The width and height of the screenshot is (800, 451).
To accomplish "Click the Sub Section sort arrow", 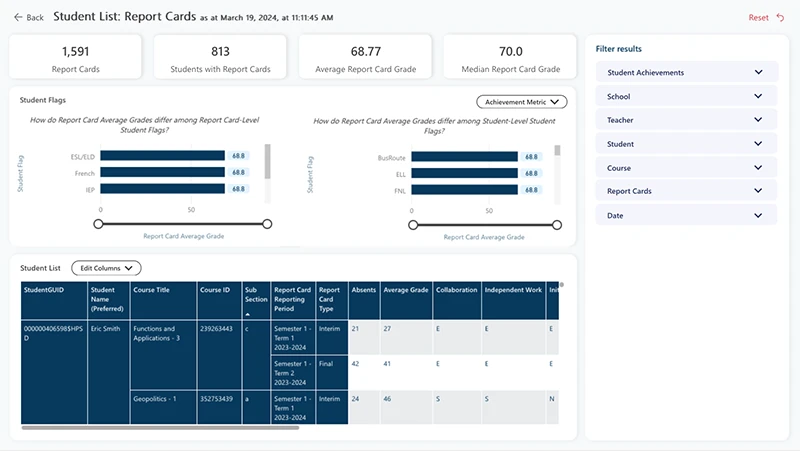I will click(247, 314).
